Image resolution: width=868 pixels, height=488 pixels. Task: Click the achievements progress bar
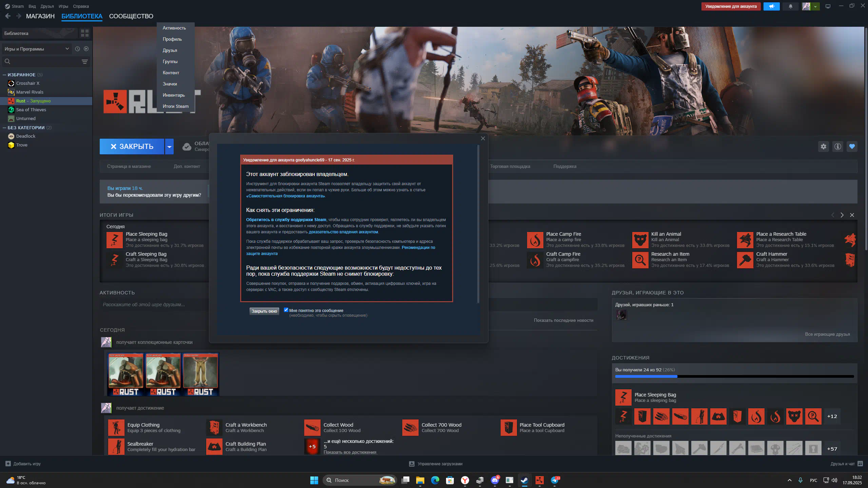(734, 376)
